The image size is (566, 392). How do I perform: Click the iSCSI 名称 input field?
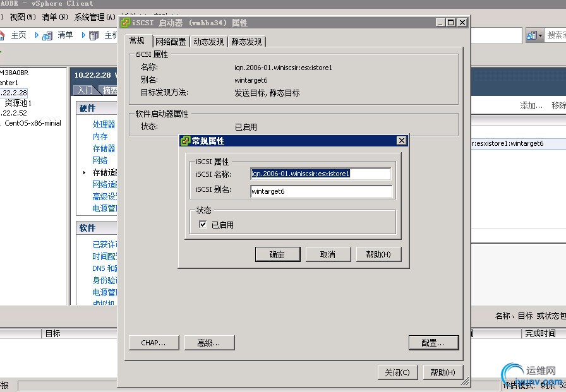(320, 174)
